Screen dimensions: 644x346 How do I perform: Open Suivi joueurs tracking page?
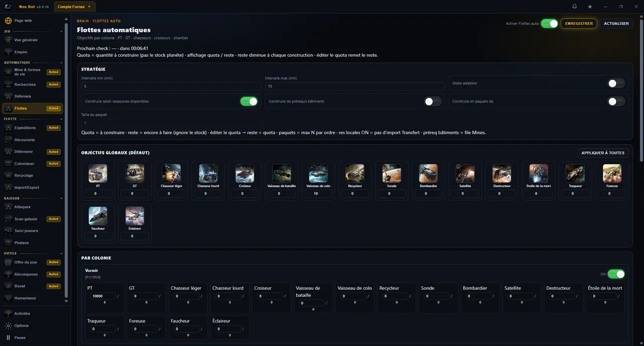point(33,231)
